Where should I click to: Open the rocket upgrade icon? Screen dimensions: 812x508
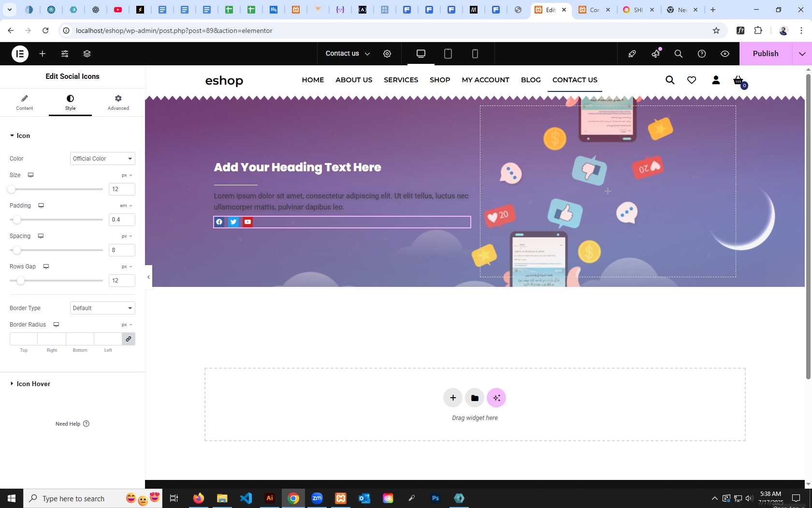click(x=632, y=54)
